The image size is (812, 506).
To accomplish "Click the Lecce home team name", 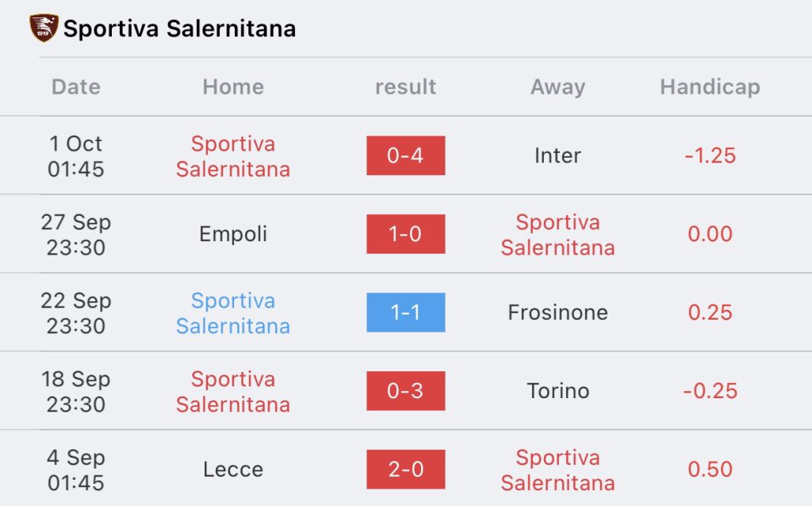I will pos(233,470).
